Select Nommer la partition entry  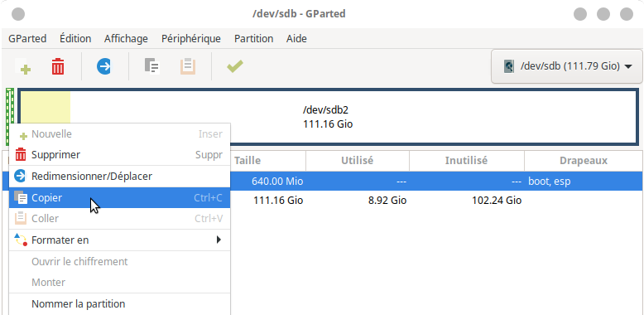119,304
